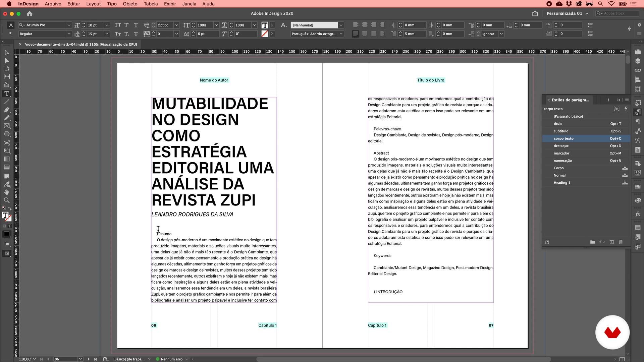Select the Pen tool
This screenshot has width=644, height=362.
pos(7,110)
